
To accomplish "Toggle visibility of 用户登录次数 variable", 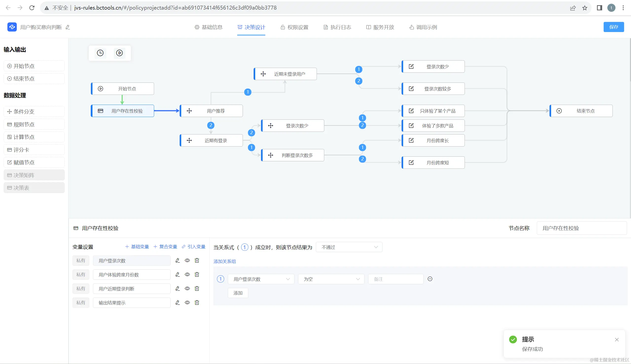I will click(x=187, y=261).
